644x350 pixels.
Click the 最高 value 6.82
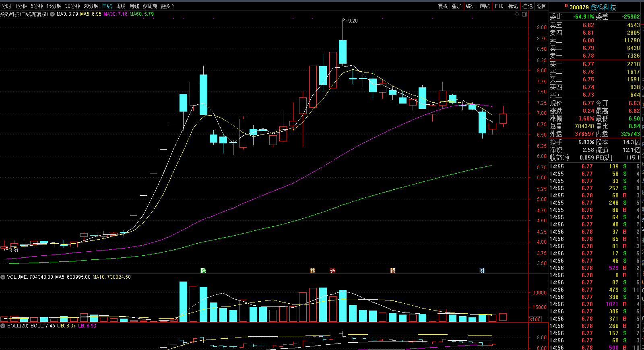634,111
